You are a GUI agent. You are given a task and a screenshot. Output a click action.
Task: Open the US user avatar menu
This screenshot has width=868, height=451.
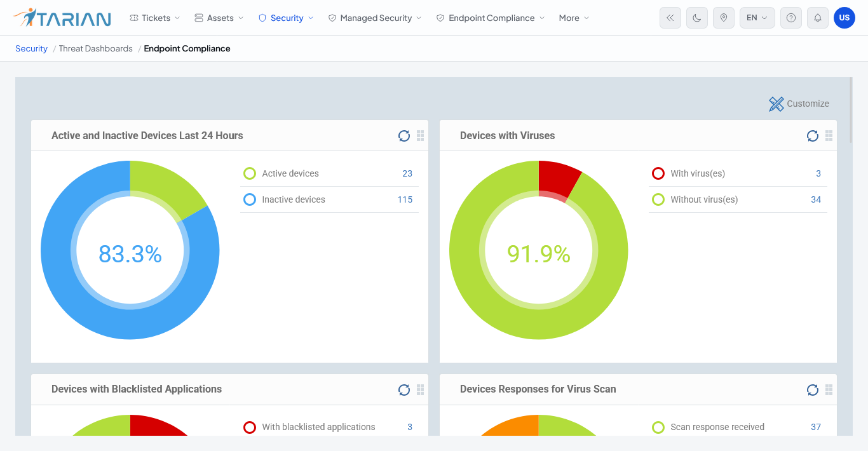[844, 18]
